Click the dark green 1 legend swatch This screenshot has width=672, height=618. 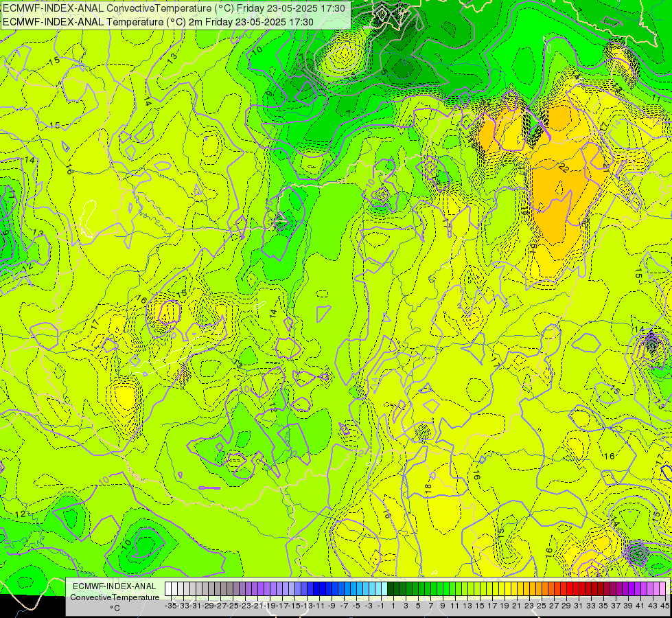pyautogui.click(x=391, y=589)
